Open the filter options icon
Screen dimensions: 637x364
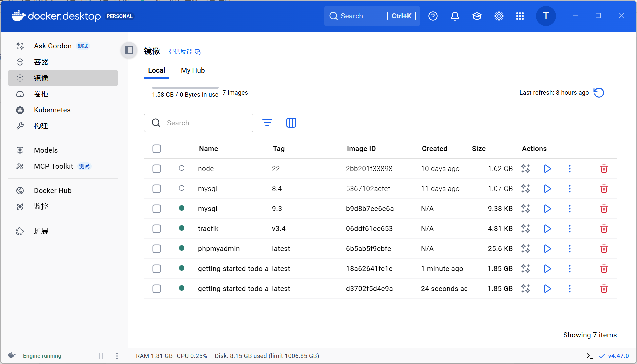(267, 123)
